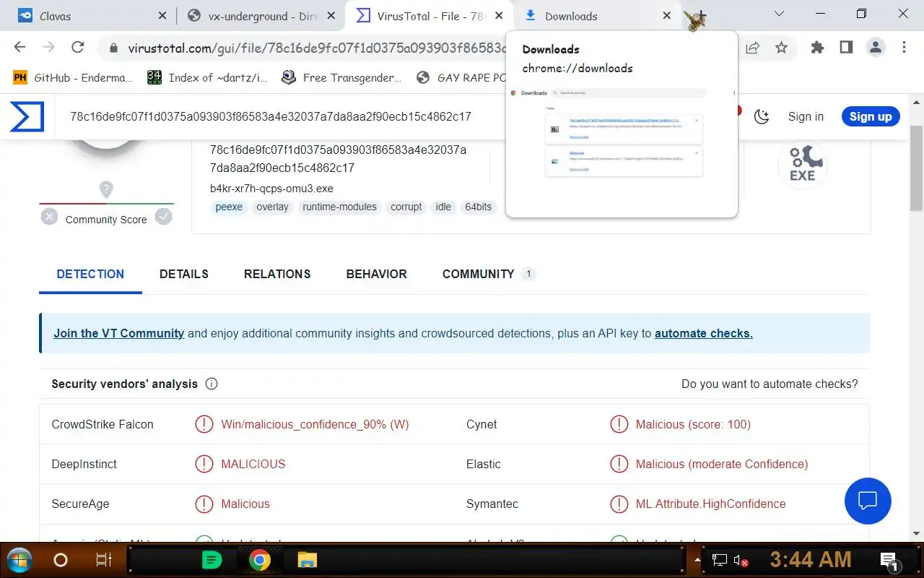Open the notification center icon
Image resolution: width=924 pixels, height=578 pixels.
[x=889, y=560]
